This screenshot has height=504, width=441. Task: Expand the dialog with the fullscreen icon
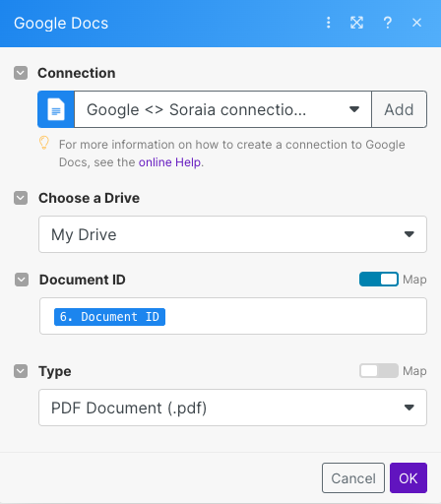point(356,23)
